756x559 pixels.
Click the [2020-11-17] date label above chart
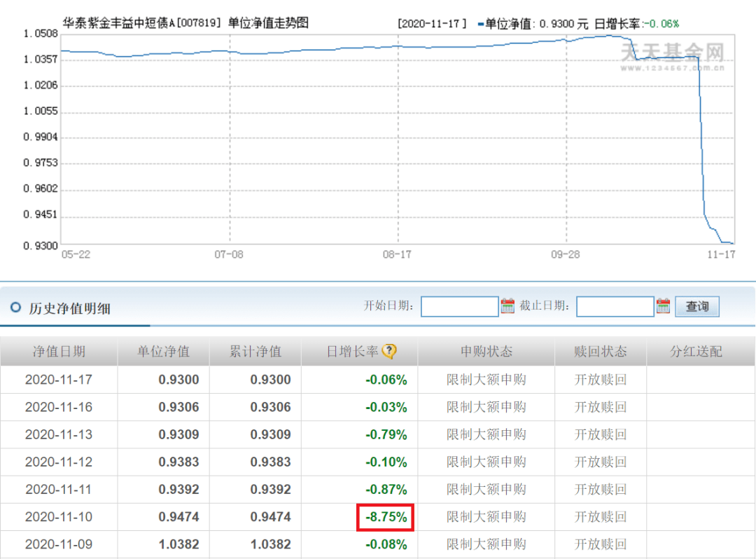[433, 24]
